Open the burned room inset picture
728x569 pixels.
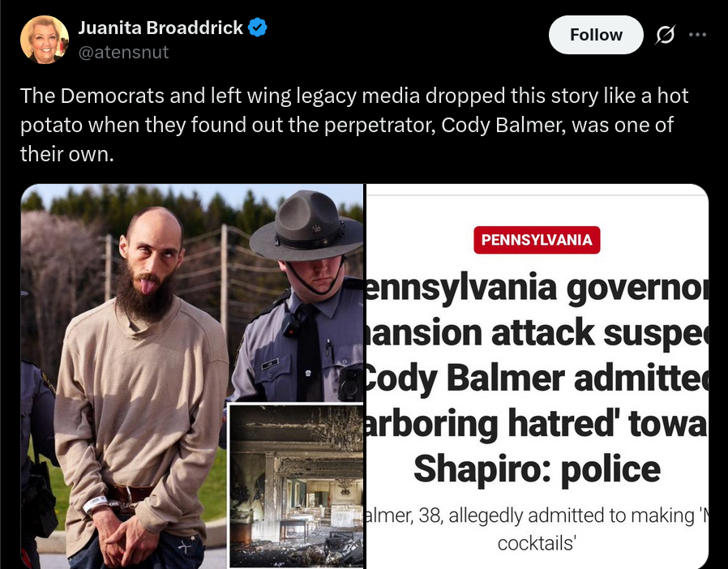pyautogui.click(x=296, y=485)
